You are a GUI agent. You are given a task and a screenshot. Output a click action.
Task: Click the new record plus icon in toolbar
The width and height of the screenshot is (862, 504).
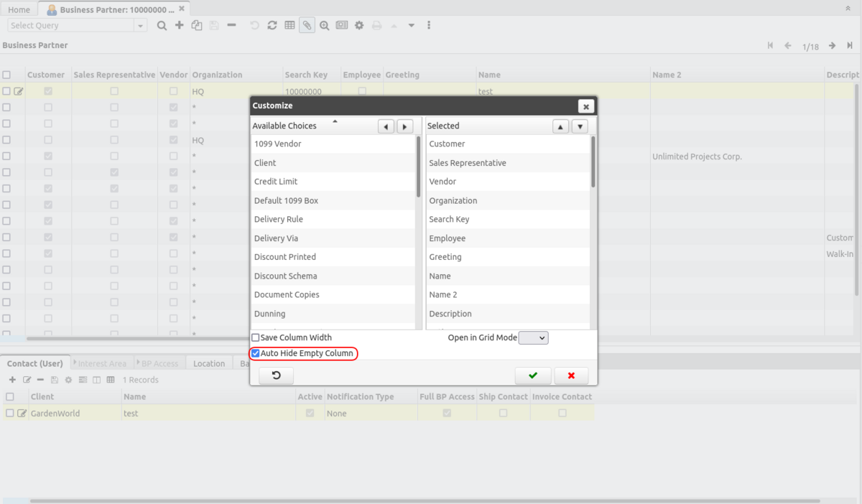[180, 25]
